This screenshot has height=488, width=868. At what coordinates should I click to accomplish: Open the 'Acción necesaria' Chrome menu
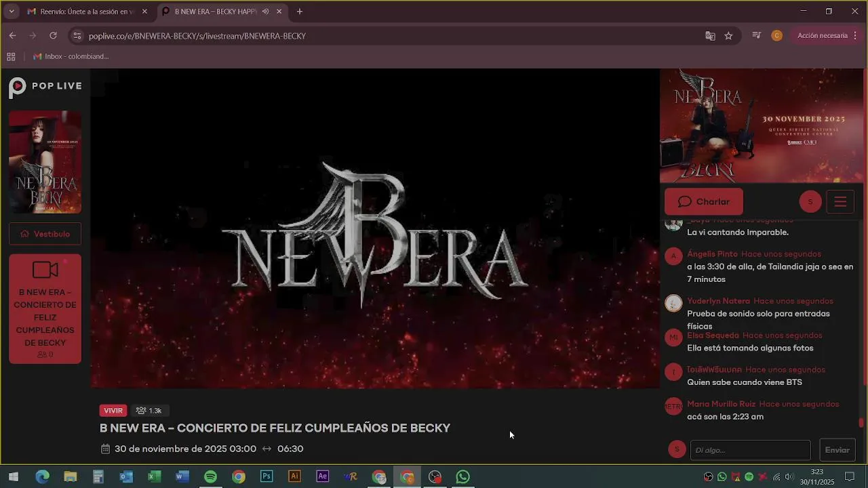(827, 36)
